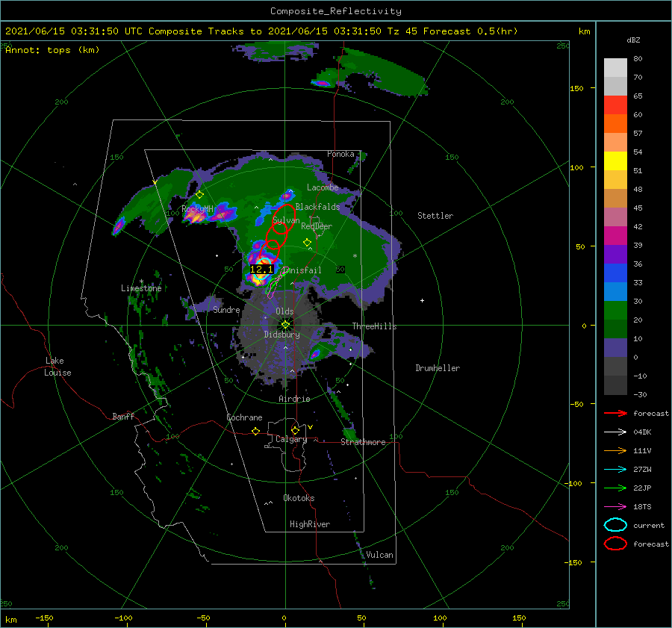Click the Banff label
Screen dimensions: 672x628
[123, 416]
